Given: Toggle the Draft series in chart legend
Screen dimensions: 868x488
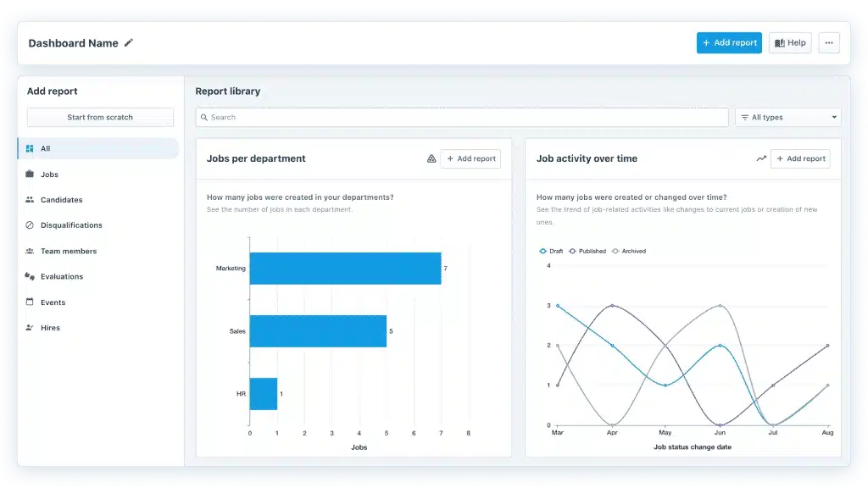Looking at the screenshot, I should (x=552, y=252).
